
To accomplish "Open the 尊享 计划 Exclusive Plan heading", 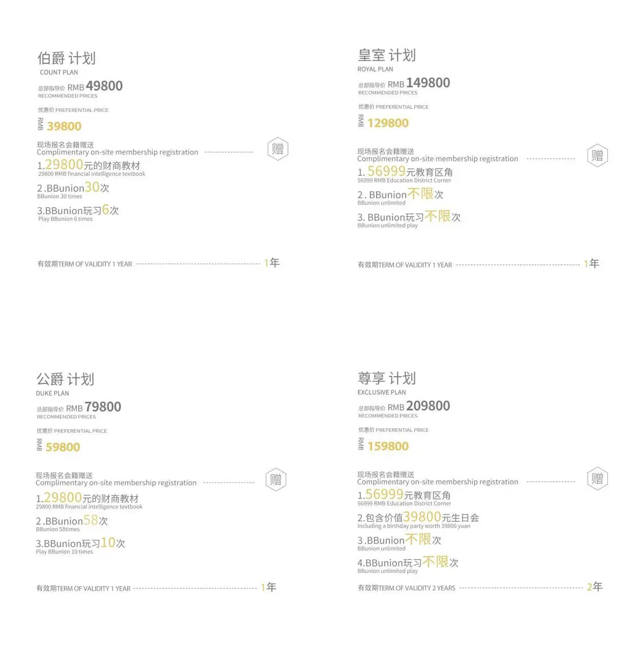I will pyautogui.click(x=386, y=378).
